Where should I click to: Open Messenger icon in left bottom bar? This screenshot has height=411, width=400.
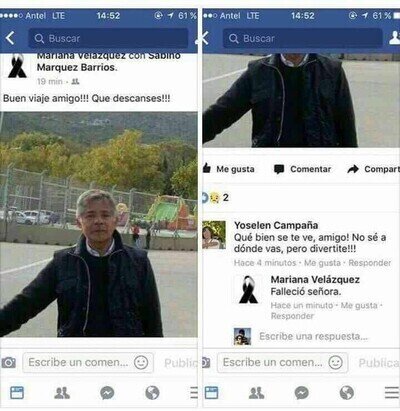pyautogui.click(x=107, y=393)
